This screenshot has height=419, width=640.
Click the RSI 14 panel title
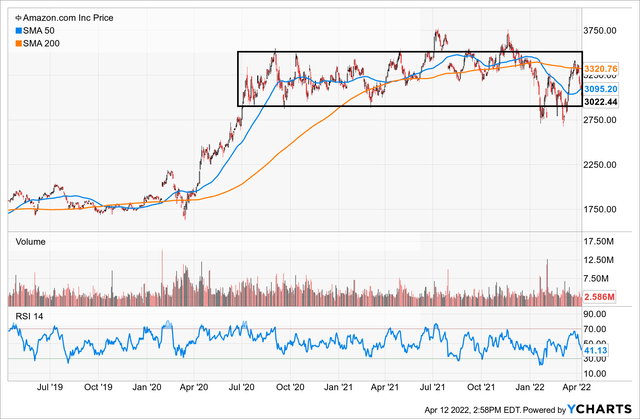29,317
